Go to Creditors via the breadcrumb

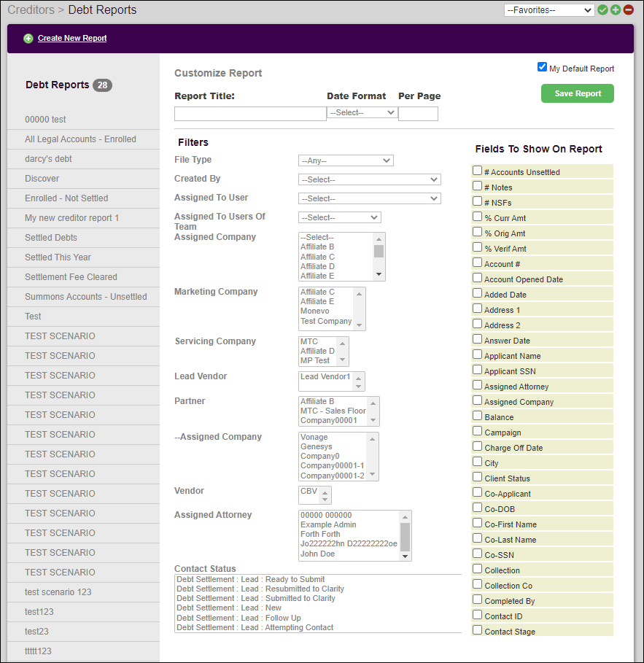(31, 9)
